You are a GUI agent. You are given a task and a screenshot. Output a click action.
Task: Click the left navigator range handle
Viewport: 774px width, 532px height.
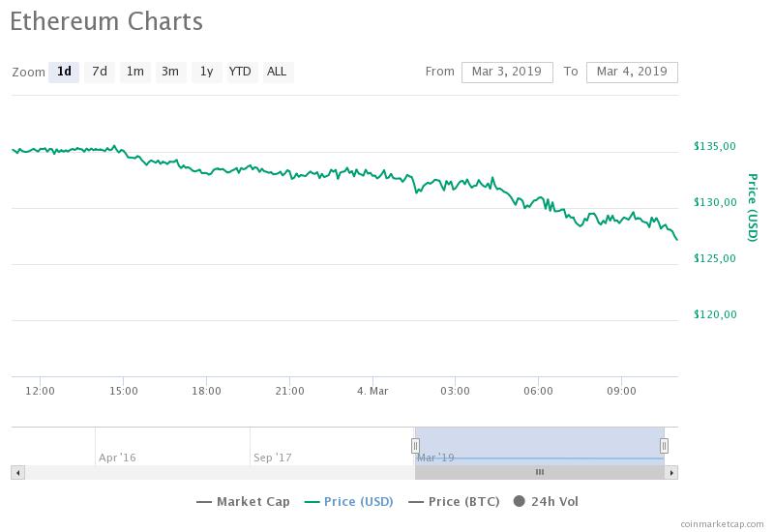point(415,446)
